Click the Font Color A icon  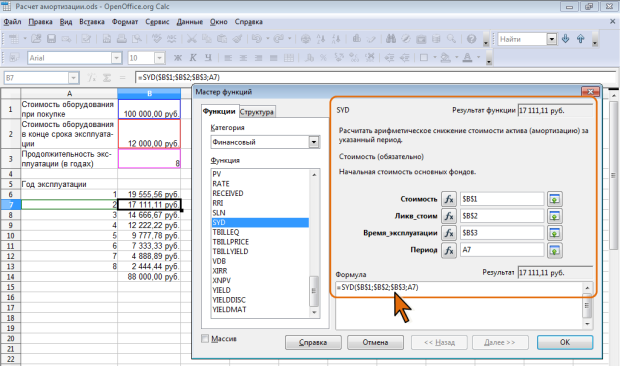click(467, 58)
